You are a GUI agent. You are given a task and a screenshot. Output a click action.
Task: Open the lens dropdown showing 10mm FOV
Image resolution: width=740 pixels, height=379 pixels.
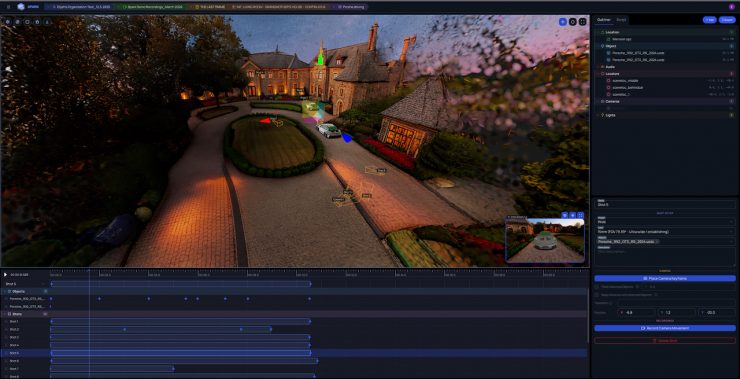(x=665, y=231)
